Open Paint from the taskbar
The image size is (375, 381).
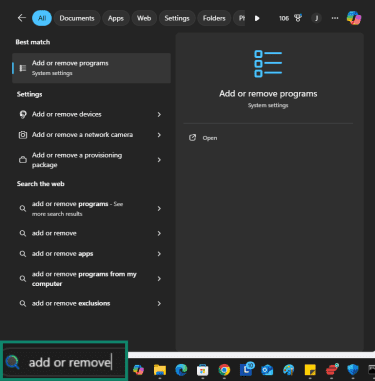tap(289, 370)
